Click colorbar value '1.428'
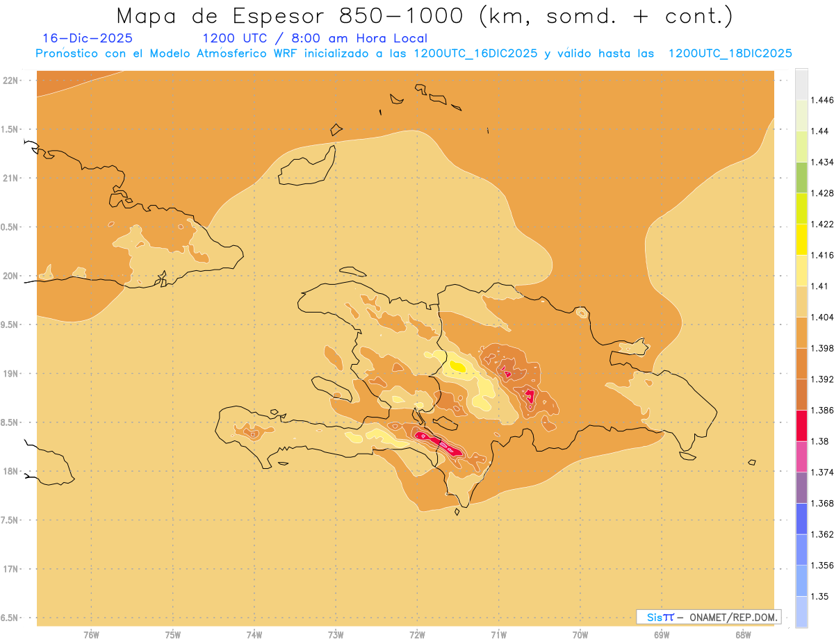Image resolution: width=834 pixels, height=644 pixels. click(821, 193)
